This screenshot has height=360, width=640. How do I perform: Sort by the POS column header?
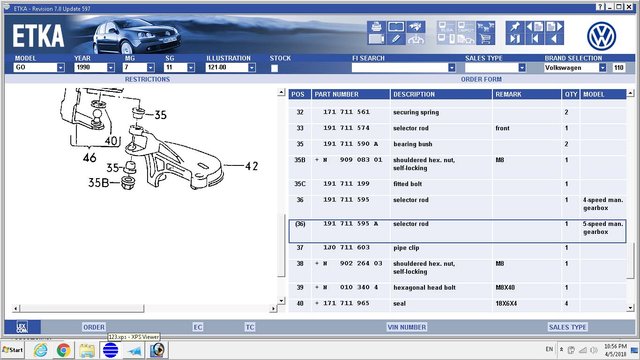[x=299, y=94]
